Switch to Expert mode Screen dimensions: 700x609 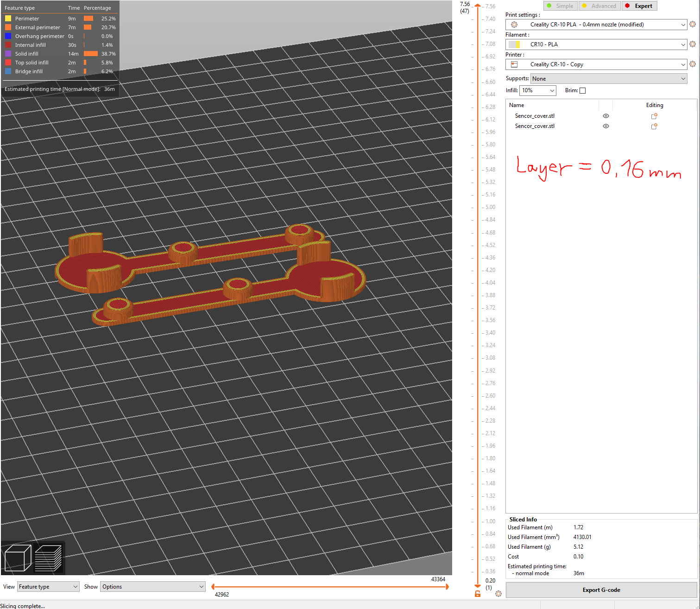pyautogui.click(x=639, y=6)
